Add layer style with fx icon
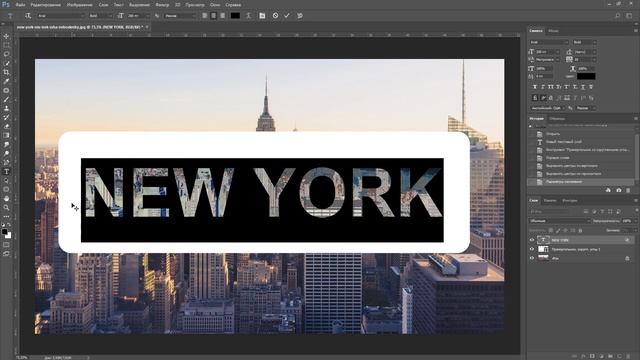Viewport: 640px width, 360px height. (x=583, y=356)
